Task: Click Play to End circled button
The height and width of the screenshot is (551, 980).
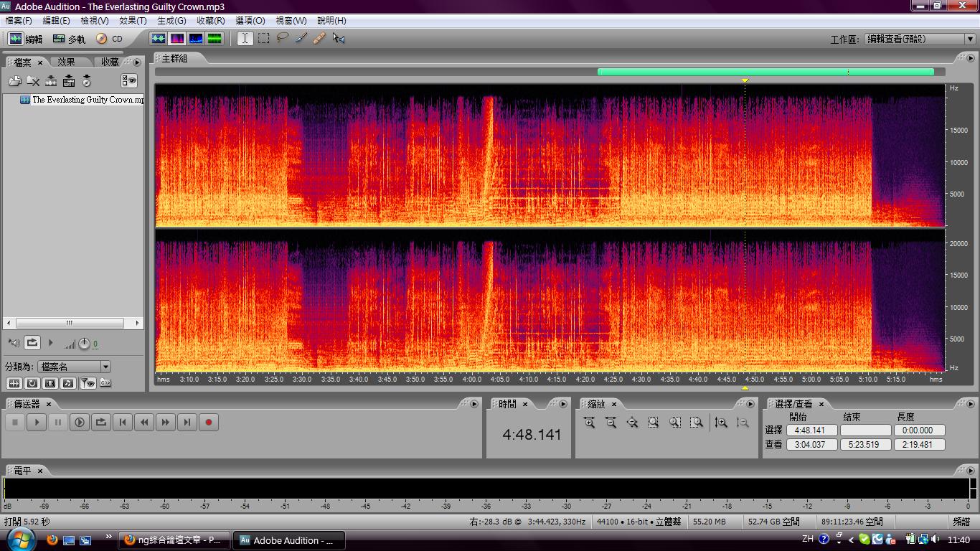Action: point(80,423)
